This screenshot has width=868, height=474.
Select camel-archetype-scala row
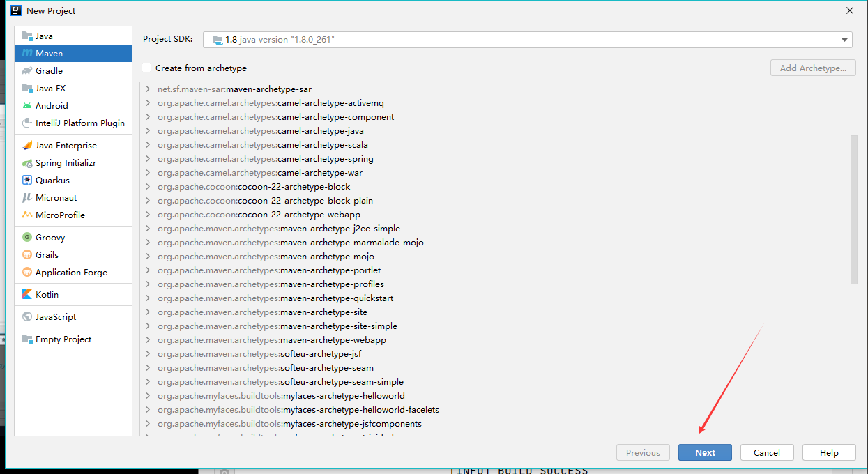pyautogui.click(x=494, y=145)
